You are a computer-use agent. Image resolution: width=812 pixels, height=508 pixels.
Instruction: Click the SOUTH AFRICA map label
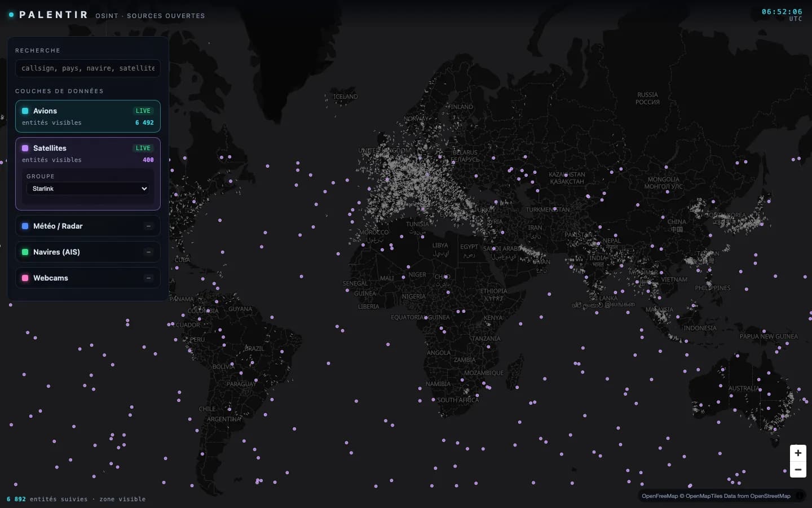point(458,400)
